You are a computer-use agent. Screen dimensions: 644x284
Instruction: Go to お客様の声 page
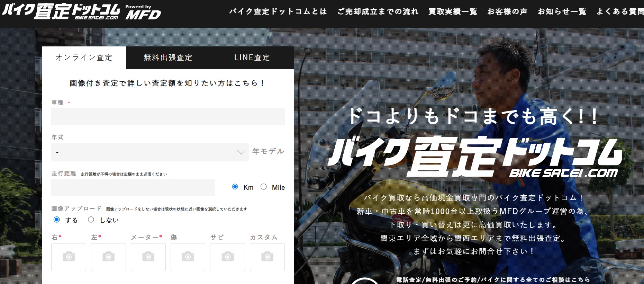[507, 11]
